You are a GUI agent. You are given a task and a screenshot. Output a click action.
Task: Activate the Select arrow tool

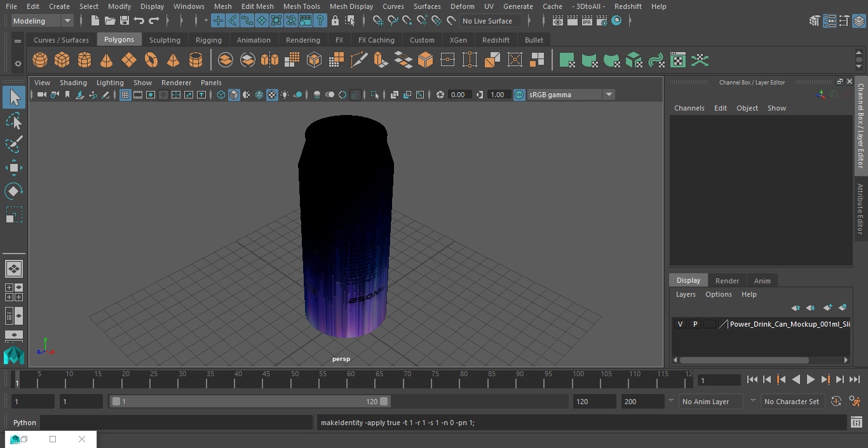pos(14,97)
